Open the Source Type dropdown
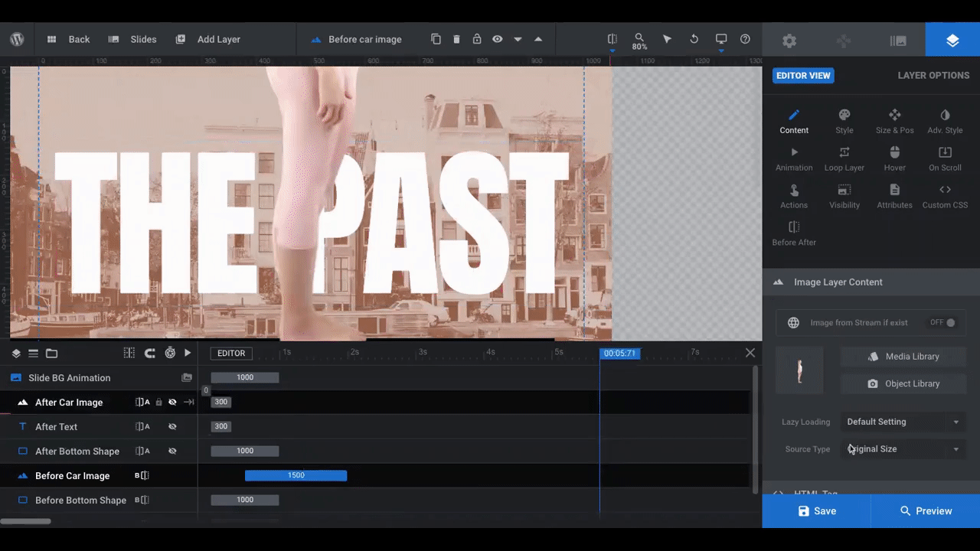The width and height of the screenshot is (980, 551). point(903,449)
